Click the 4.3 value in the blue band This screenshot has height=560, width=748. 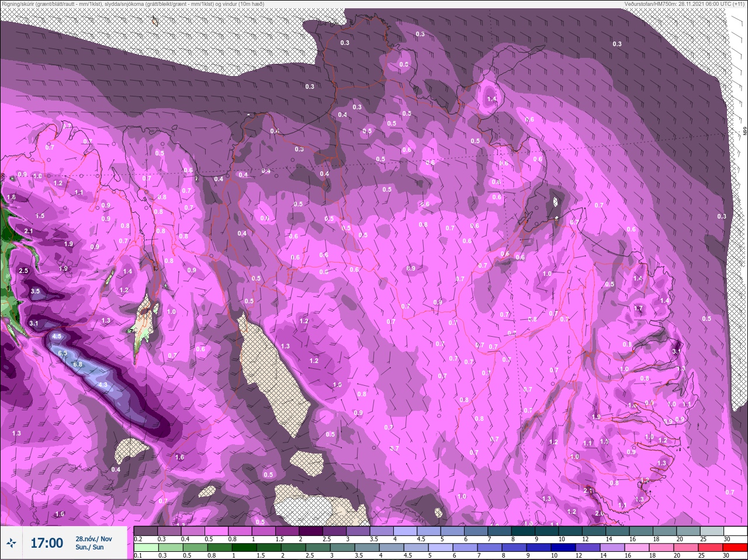[103, 385]
